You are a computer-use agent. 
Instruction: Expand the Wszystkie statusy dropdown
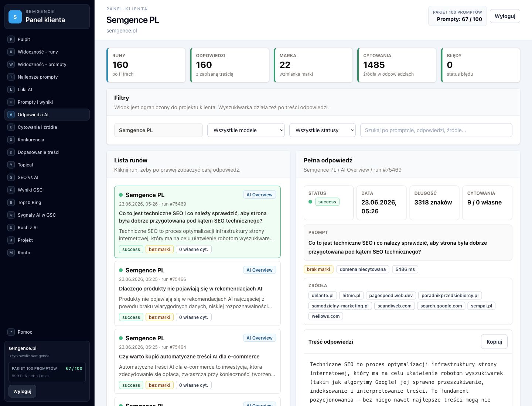tap(323, 130)
